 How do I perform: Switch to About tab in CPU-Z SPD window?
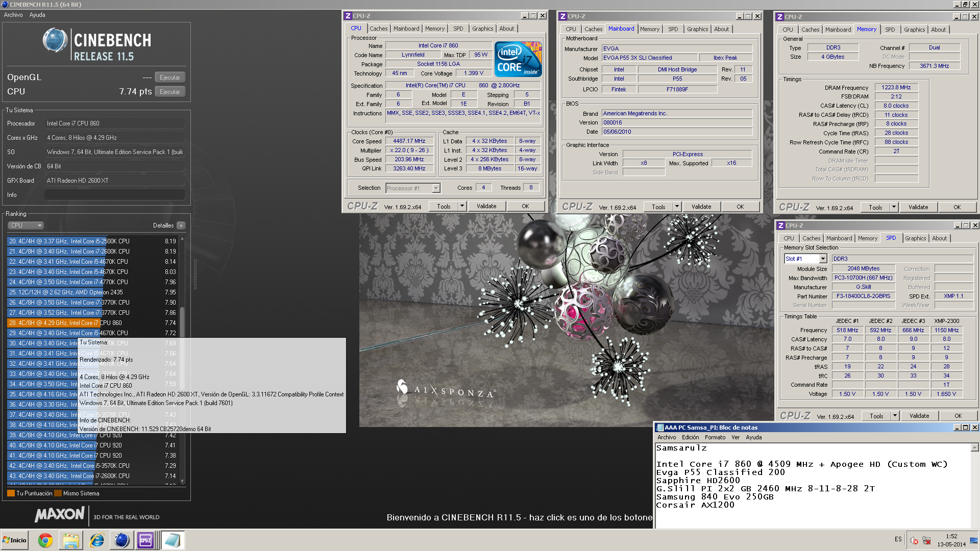(939, 238)
